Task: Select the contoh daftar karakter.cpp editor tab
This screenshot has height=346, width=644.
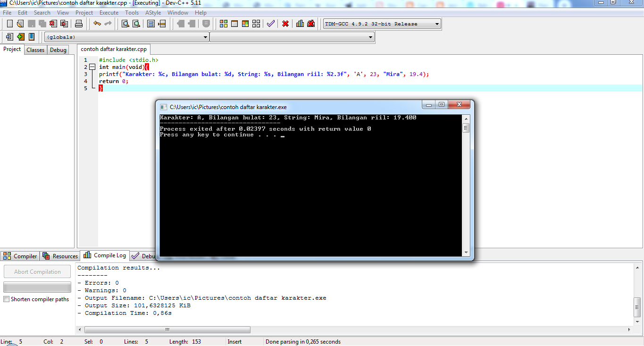Action: click(x=114, y=49)
